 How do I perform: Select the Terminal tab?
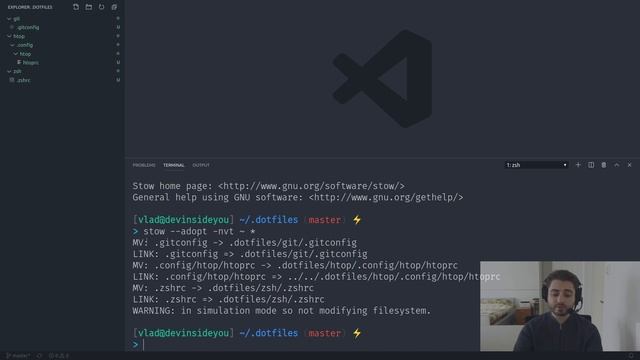(x=174, y=165)
